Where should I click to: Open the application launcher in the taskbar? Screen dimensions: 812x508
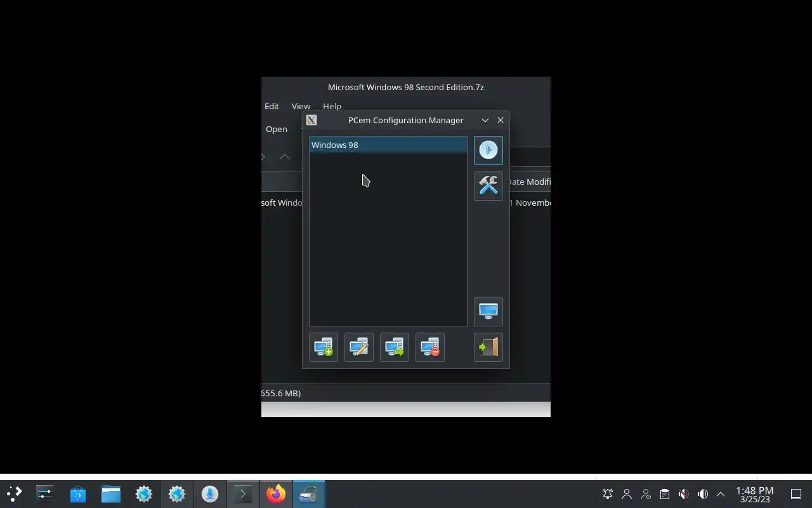14,494
